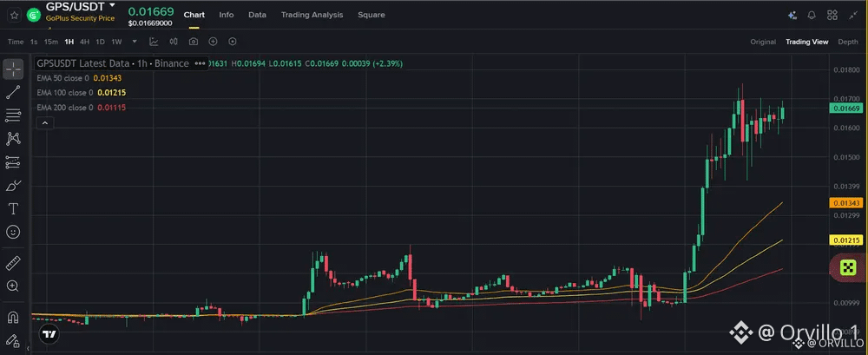
Task: Switch to Depth chart view
Action: tap(848, 42)
